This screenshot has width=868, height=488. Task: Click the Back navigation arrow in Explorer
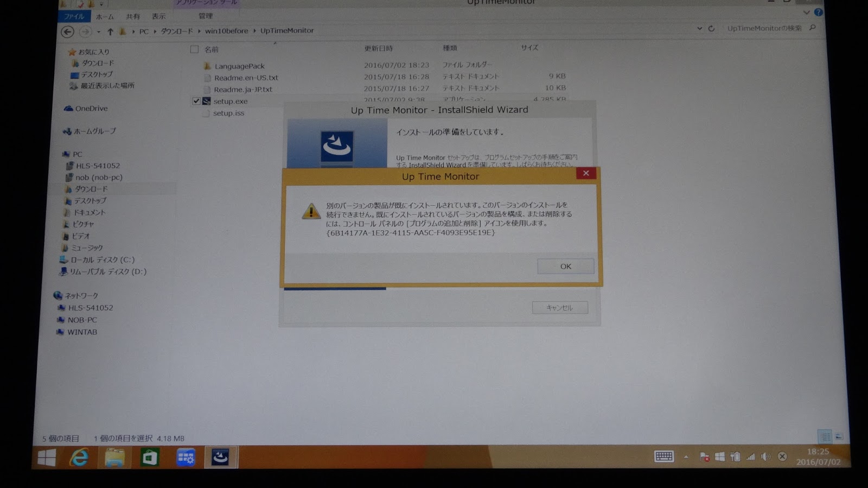tap(67, 31)
